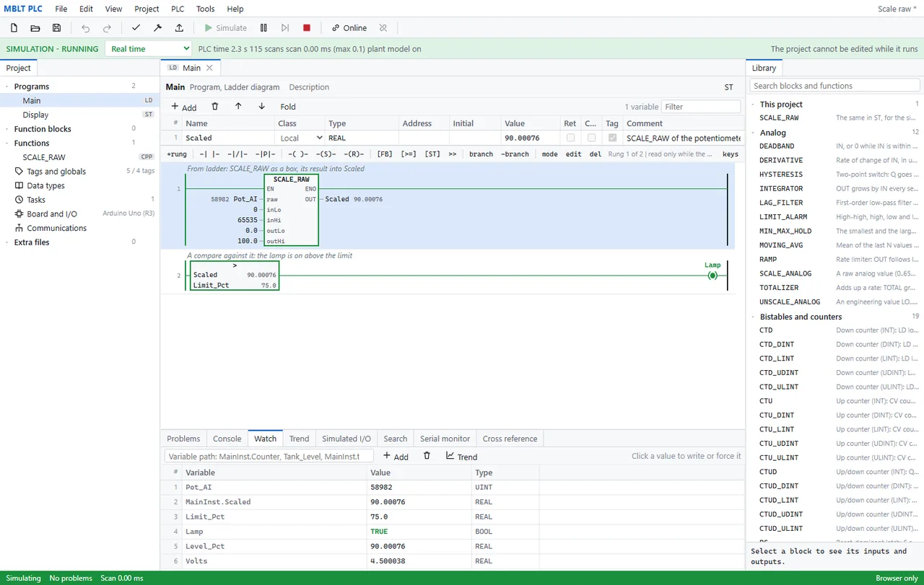
Task: Click the disconnect broken-link icon
Action: click(383, 28)
